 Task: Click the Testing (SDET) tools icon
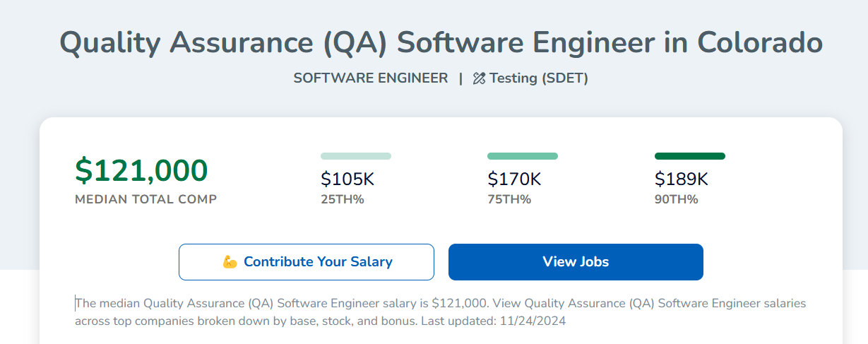tap(479, 78)
